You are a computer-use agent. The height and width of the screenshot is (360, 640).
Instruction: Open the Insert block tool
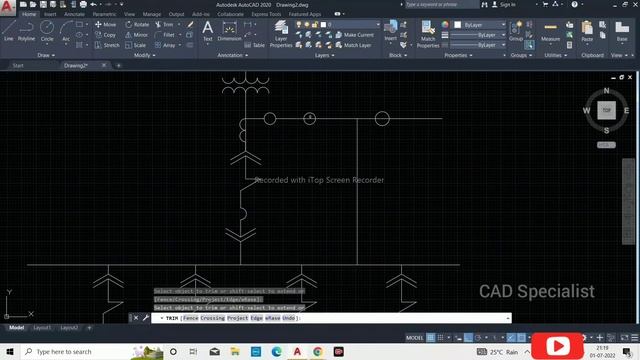coord(390,31)
